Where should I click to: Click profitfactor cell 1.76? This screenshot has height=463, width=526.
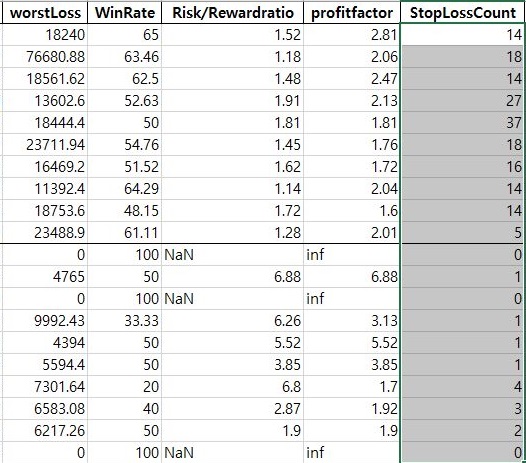352,145
